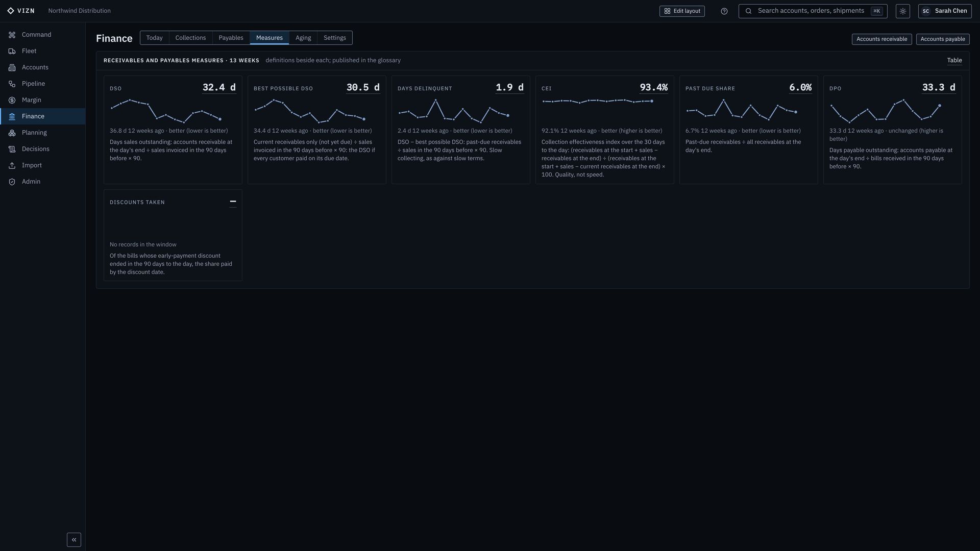Switch to the Collections tab

(x=190, y=38)
